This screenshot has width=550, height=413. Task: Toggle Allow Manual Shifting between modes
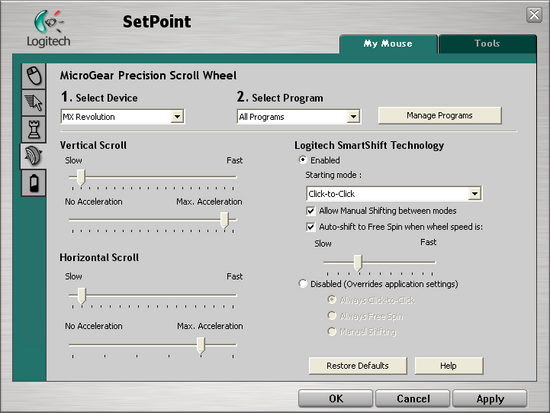click(x=310, y=211)
